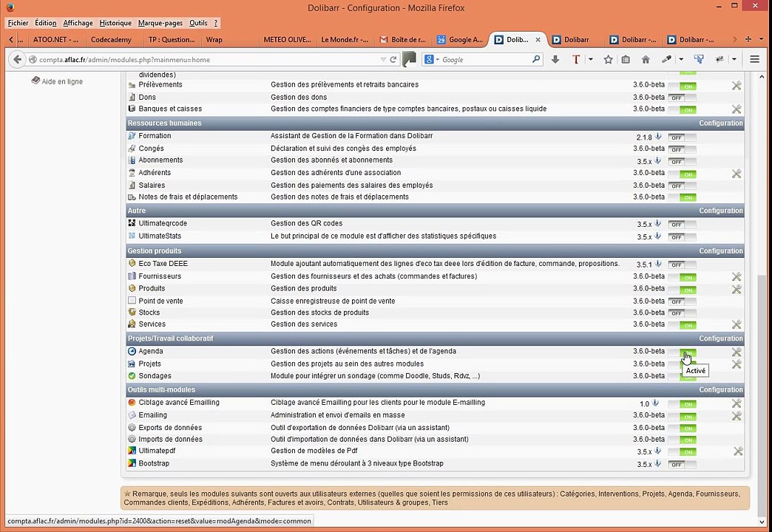Click download icon next to Abonnements version
The image size is (772, 532).
[658, 160]
